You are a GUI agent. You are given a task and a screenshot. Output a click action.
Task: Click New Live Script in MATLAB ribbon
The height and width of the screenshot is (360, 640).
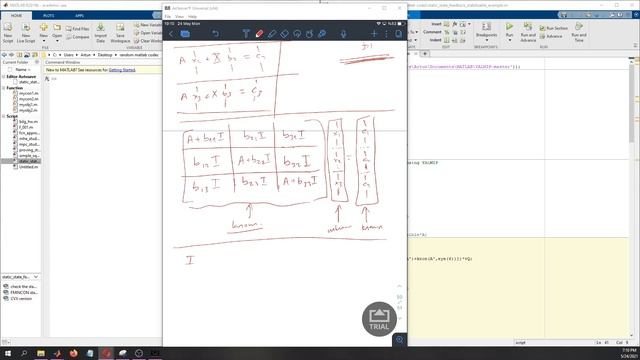click(26, 33)
